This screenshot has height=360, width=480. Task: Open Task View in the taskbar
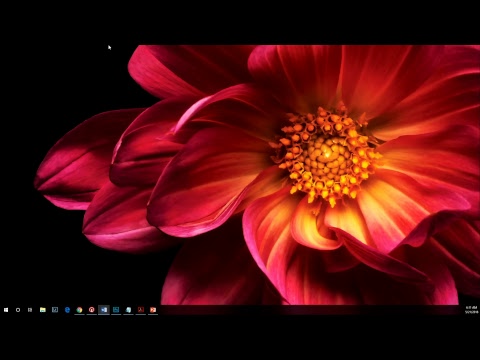click(x=30, y=310)
